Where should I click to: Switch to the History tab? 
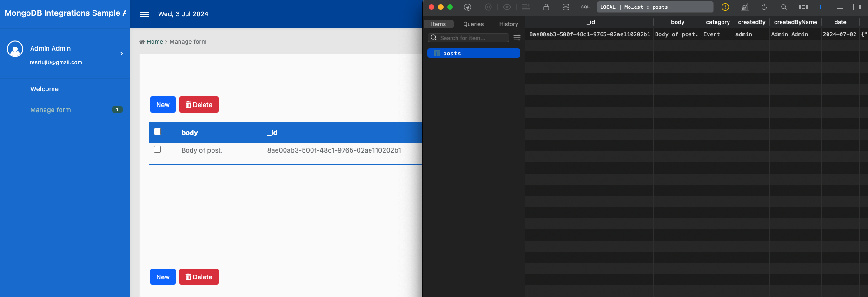[x=509, y=24]
